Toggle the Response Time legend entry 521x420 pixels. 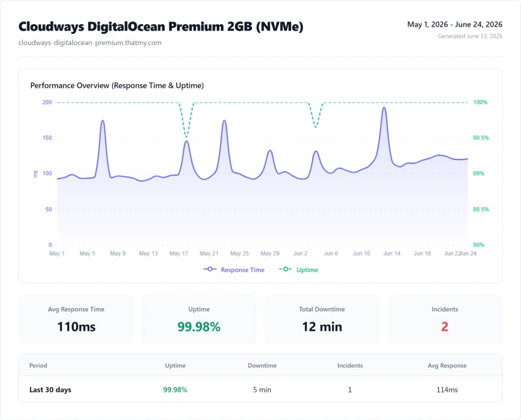(234, 270)
